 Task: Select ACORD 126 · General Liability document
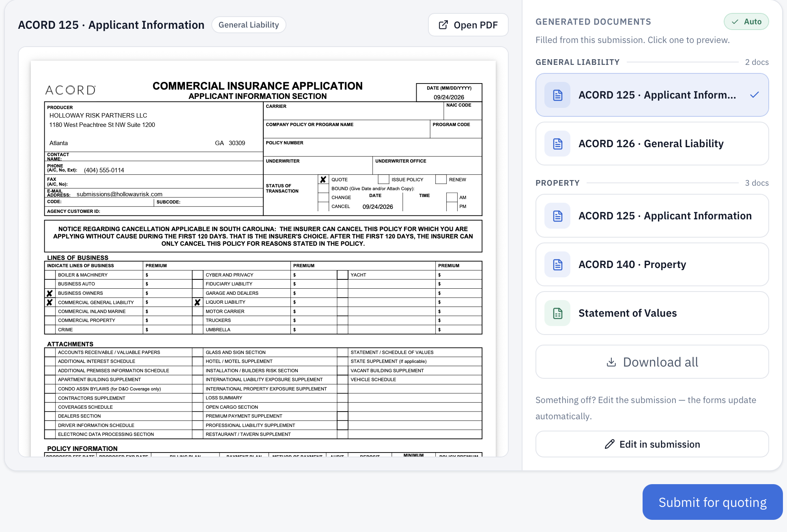[x=652, y=144]
